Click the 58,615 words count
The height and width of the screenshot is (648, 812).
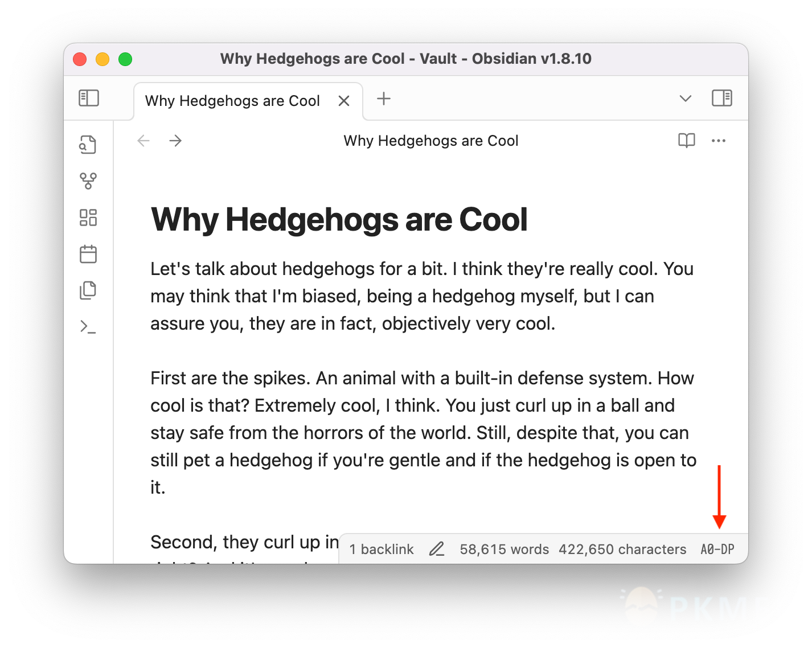pyautogui.click(x=504, y=549)
